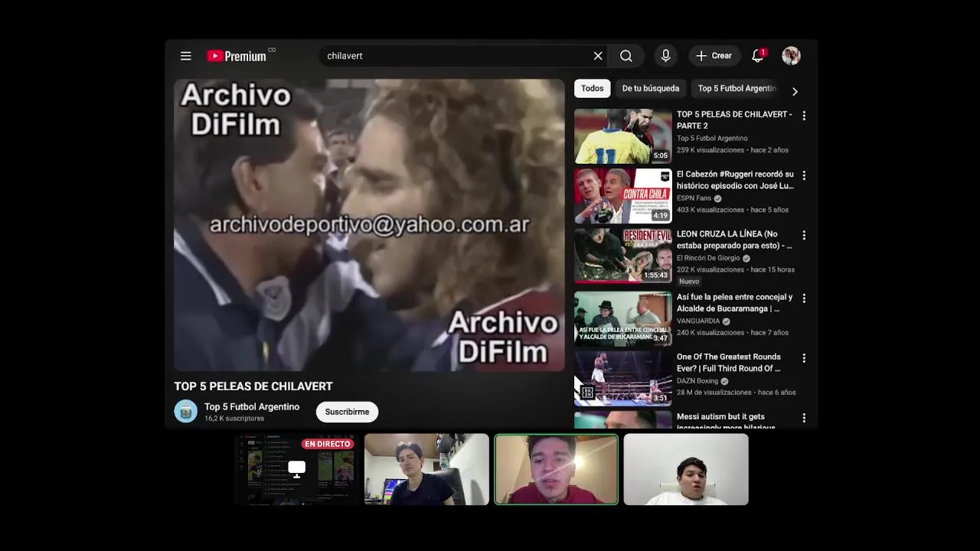Image resolution: width=980 pixels, height=551 pixels.
Task: Click channel name under the video player
Action: pos(252,407)
